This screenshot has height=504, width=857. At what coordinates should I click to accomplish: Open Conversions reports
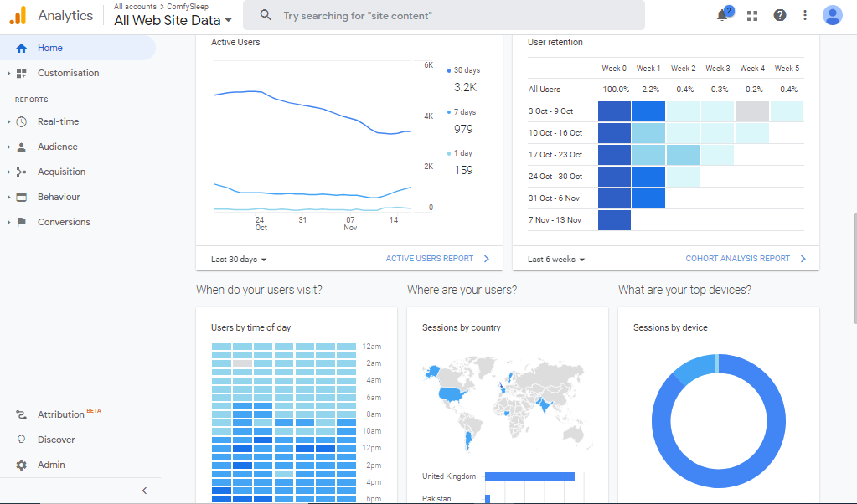click(64, 222)
